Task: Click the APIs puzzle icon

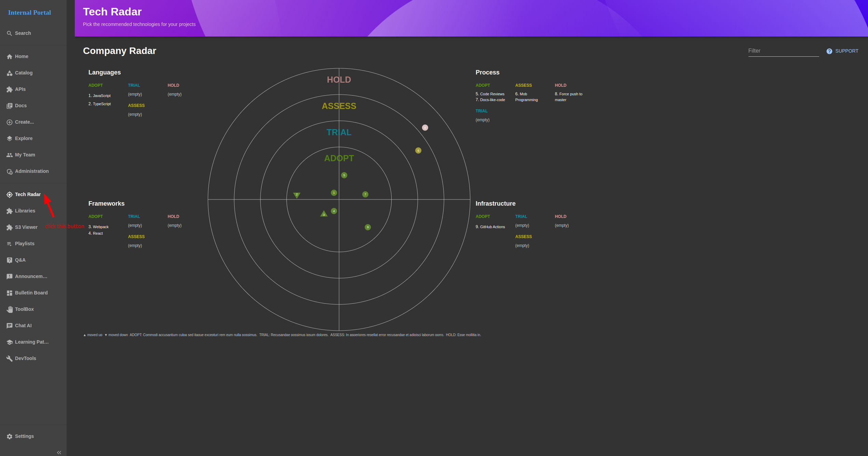Action: click(x=10, y=89)
